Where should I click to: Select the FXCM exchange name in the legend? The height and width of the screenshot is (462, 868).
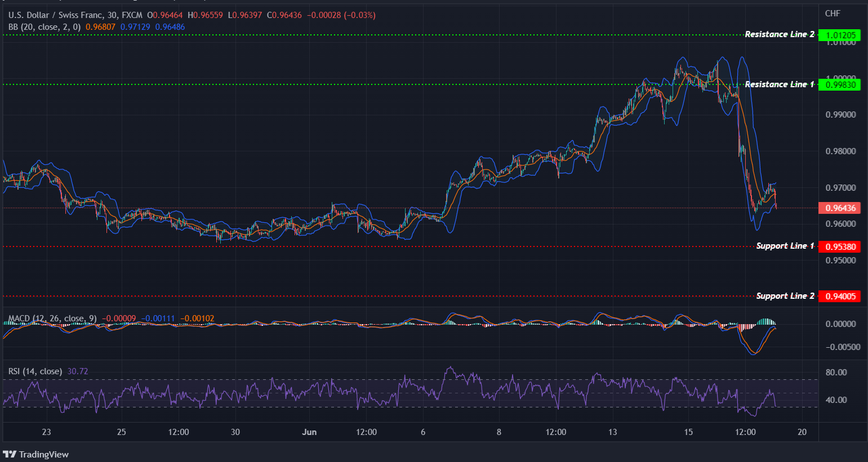[132, 15]
